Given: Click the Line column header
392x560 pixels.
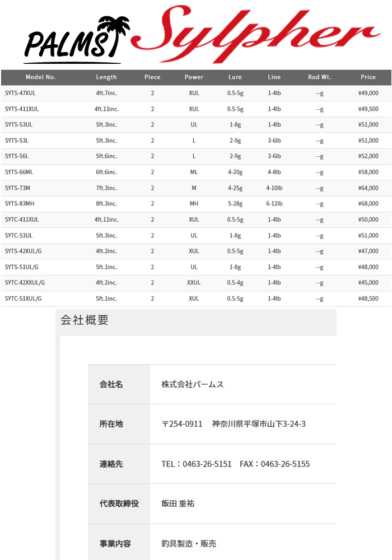Looking at the screenshot, I should (x=274, y=77).
